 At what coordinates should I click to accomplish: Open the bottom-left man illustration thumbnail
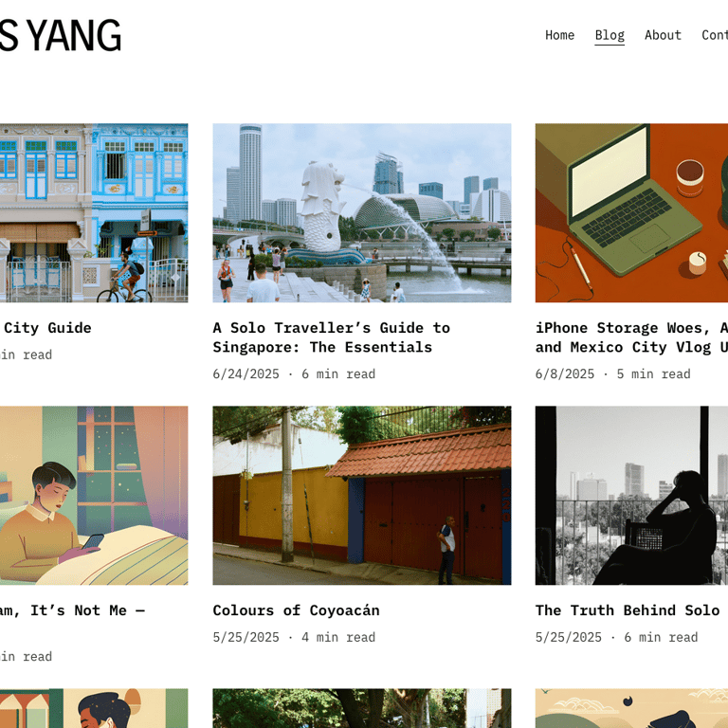(94, 708)
